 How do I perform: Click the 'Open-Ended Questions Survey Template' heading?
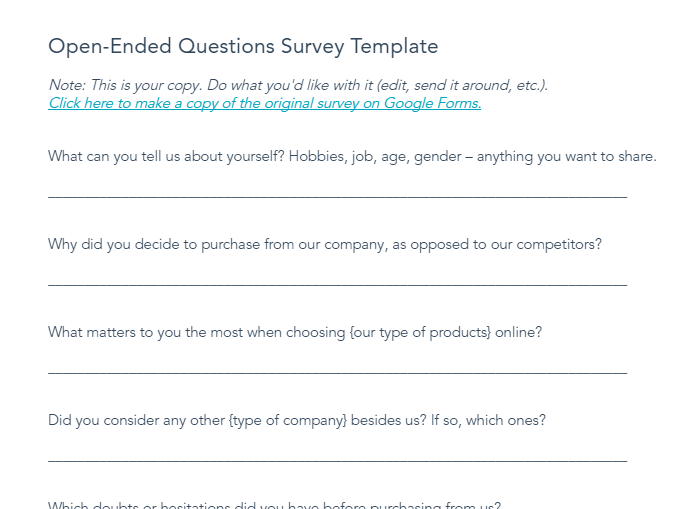pyautogui.click(x=243, y=47)
